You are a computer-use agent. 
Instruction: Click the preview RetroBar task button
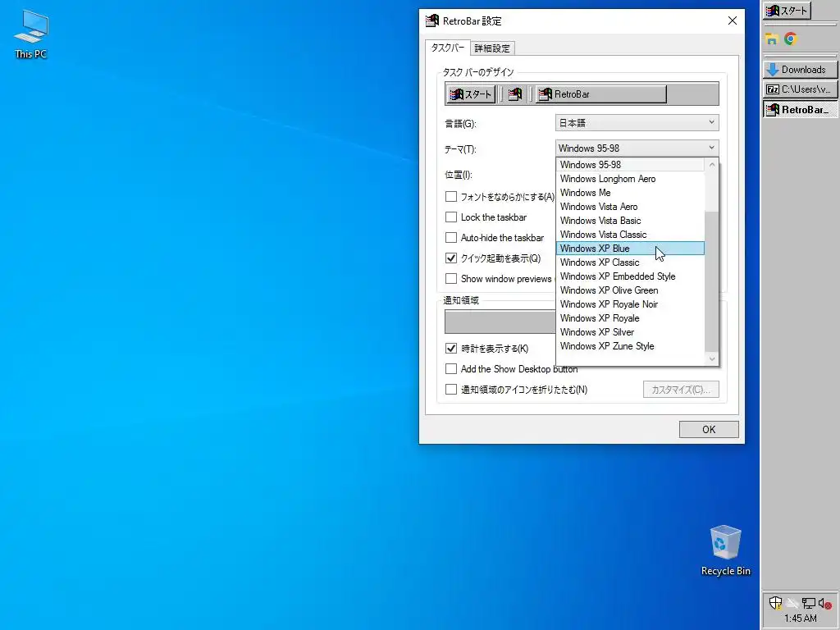coord(601,94)
